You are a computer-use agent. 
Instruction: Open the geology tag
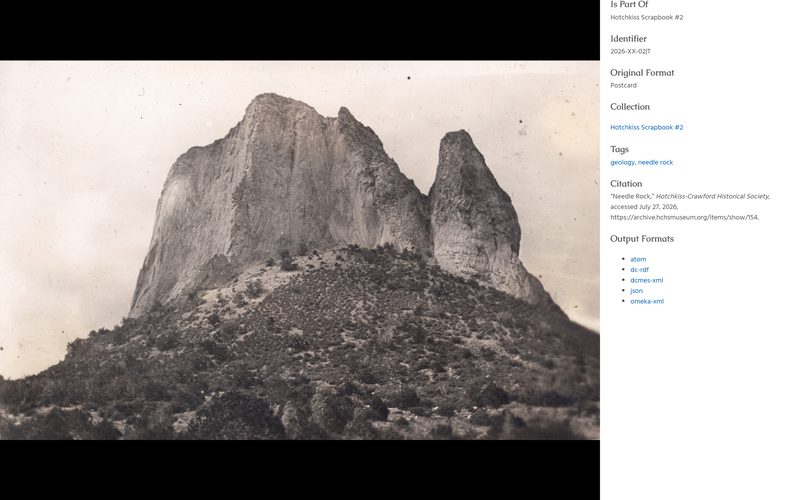[x=622, y=162]
